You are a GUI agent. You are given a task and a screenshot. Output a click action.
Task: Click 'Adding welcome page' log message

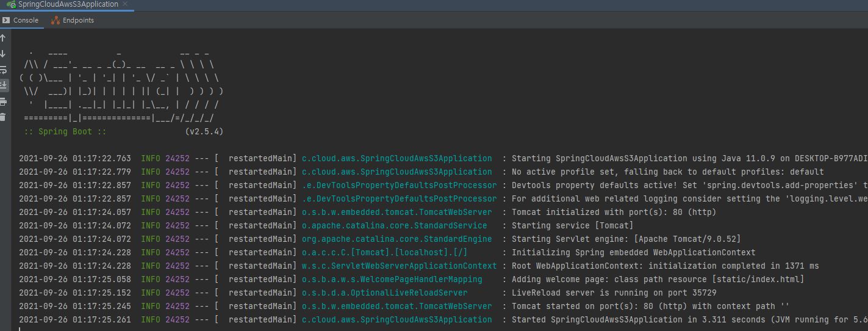pyautogui.click(x=658, y=279)
